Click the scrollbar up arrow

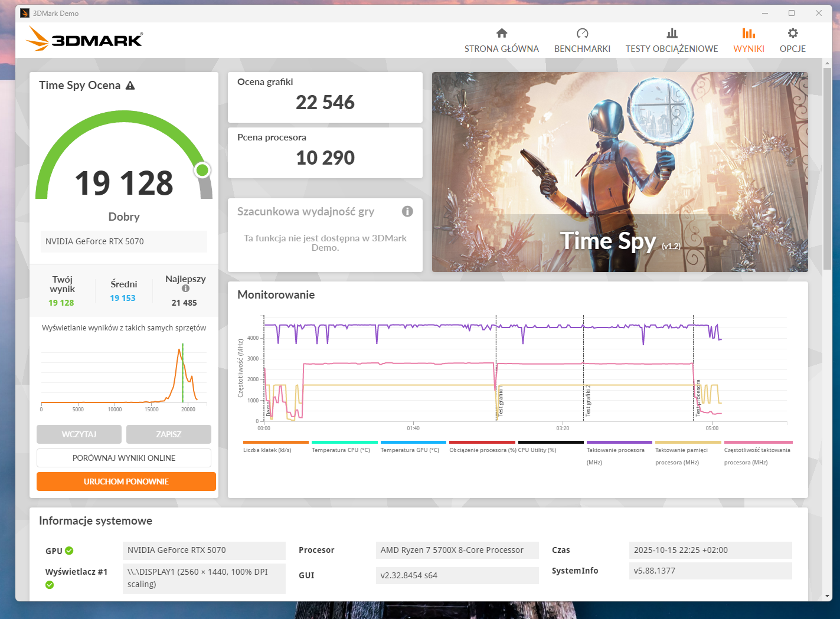pyautogui.click(x=827, y=63)
